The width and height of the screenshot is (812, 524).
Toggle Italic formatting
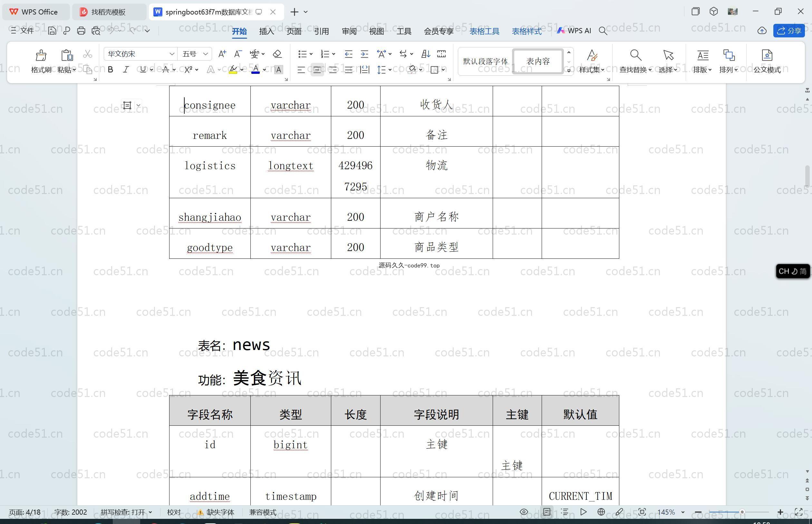126,69
